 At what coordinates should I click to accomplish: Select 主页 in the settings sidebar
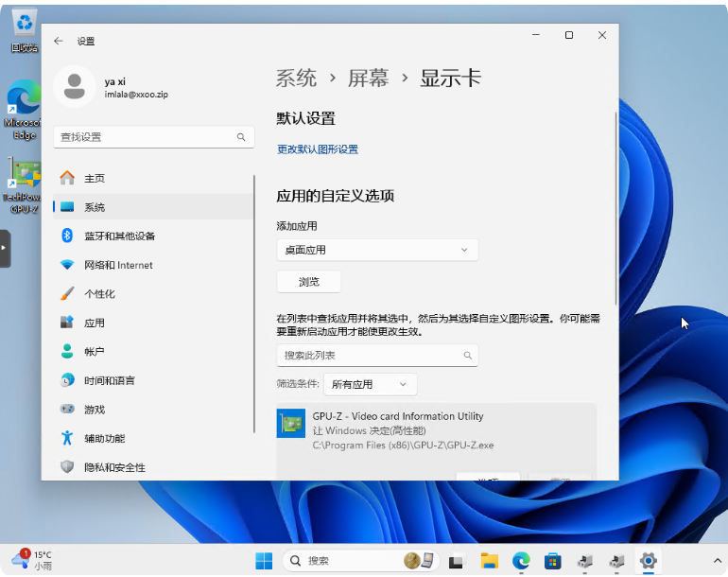(x=153, y=178)
